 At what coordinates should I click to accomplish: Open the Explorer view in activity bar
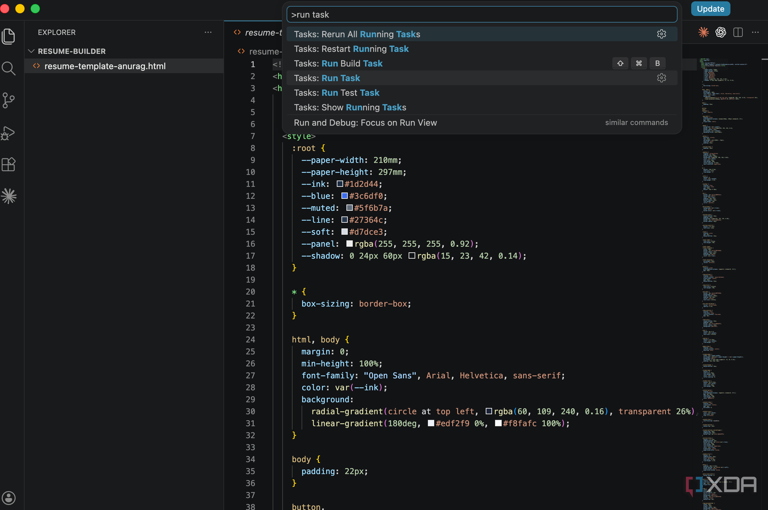[x=9, y=37]
